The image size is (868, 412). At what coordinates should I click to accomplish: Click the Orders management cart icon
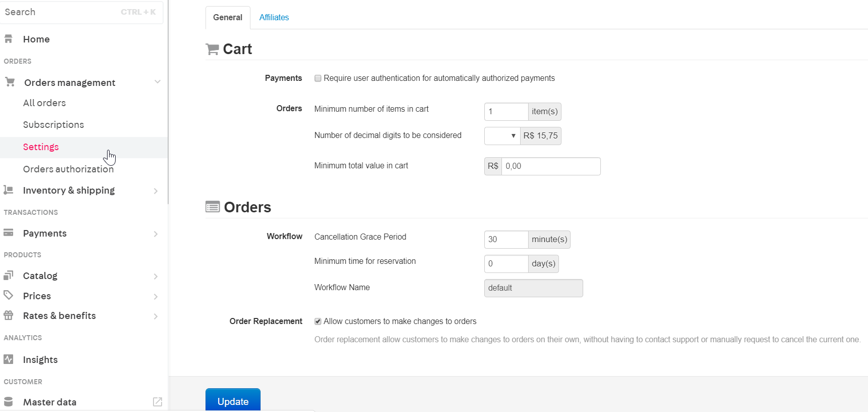point(10,82)
